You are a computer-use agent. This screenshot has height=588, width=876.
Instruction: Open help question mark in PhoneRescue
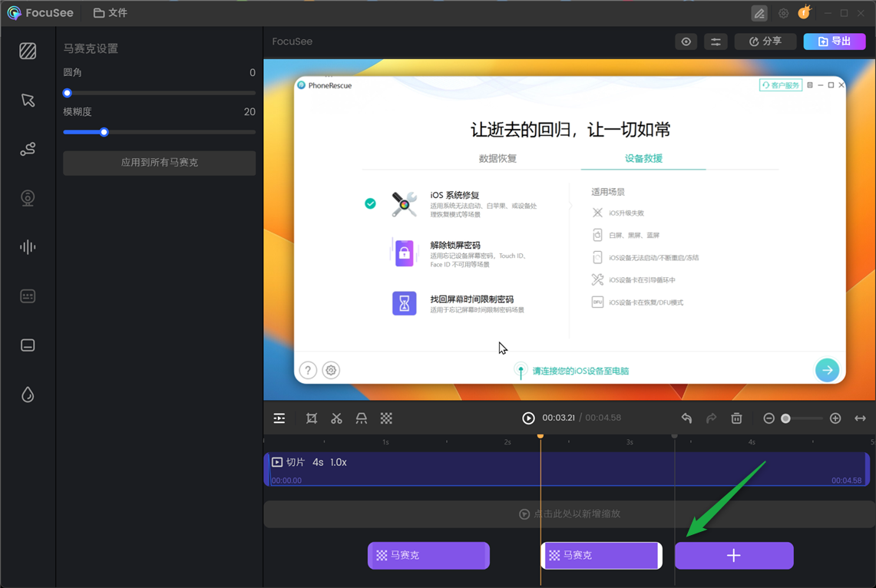[x=308, y=370]
